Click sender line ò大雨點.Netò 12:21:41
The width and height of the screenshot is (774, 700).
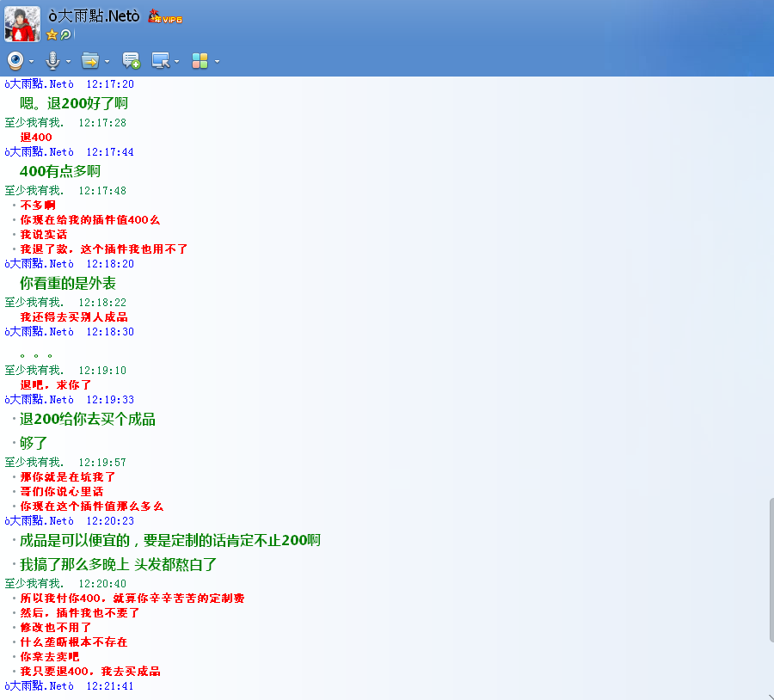tap(69, 686)
